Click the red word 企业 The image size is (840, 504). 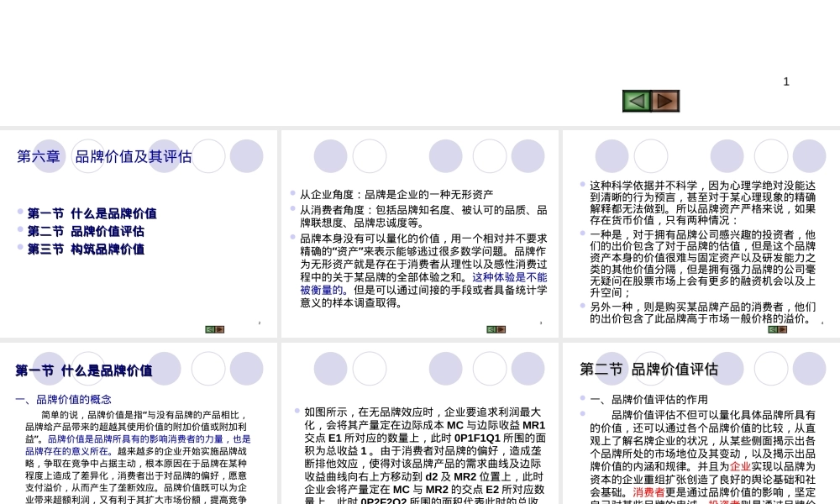click(x=740, y=466)
